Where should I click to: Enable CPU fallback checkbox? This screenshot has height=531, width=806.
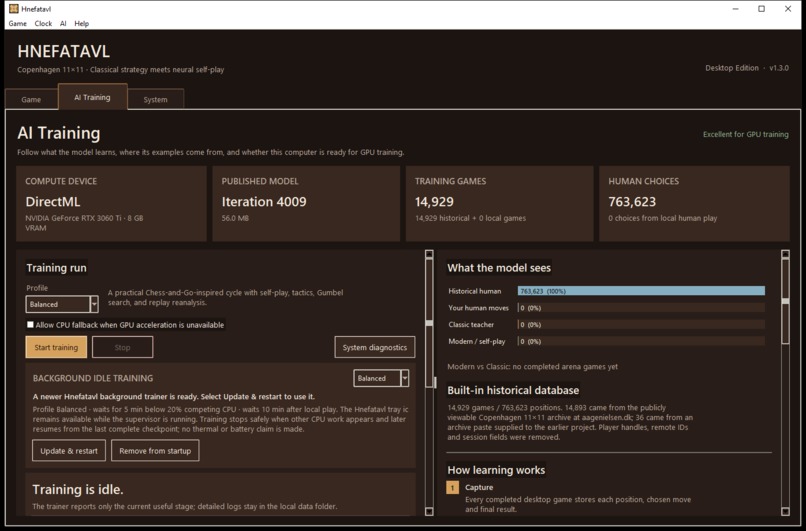pos(30,325)
